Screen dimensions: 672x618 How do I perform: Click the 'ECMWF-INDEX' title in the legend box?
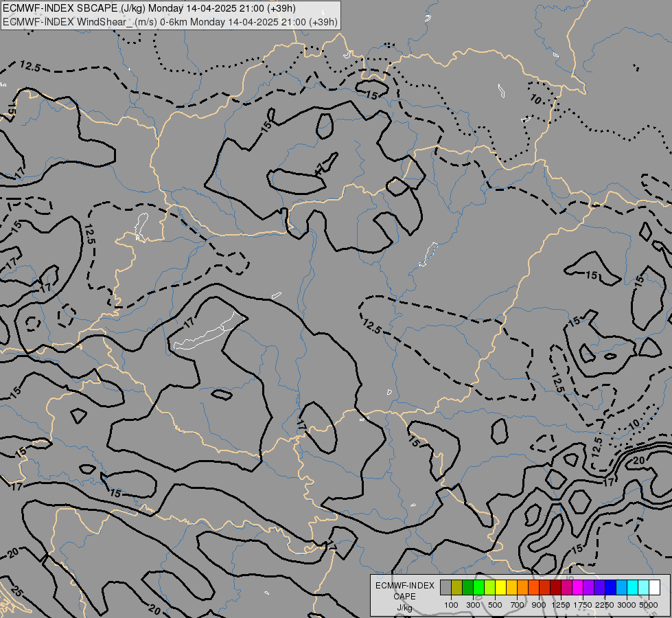(404, 586)
